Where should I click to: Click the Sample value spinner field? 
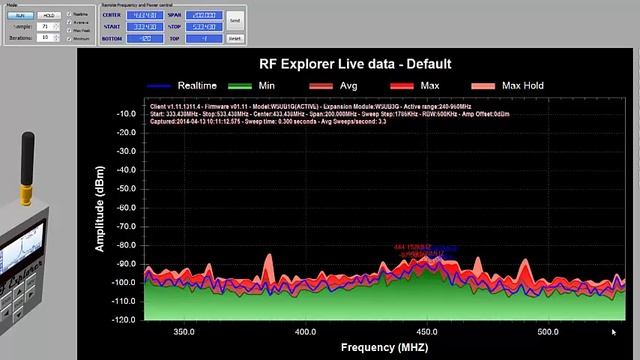pos(48,27)
